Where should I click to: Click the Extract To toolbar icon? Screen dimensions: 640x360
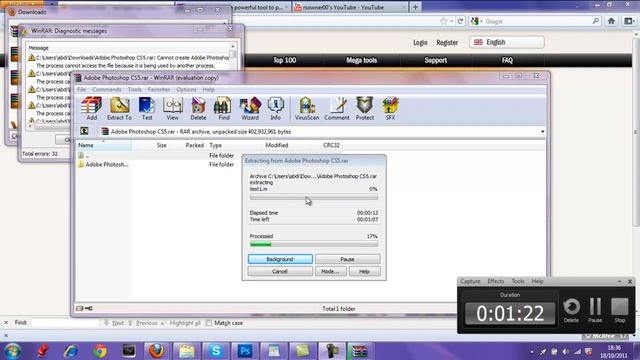pos(119,109)
